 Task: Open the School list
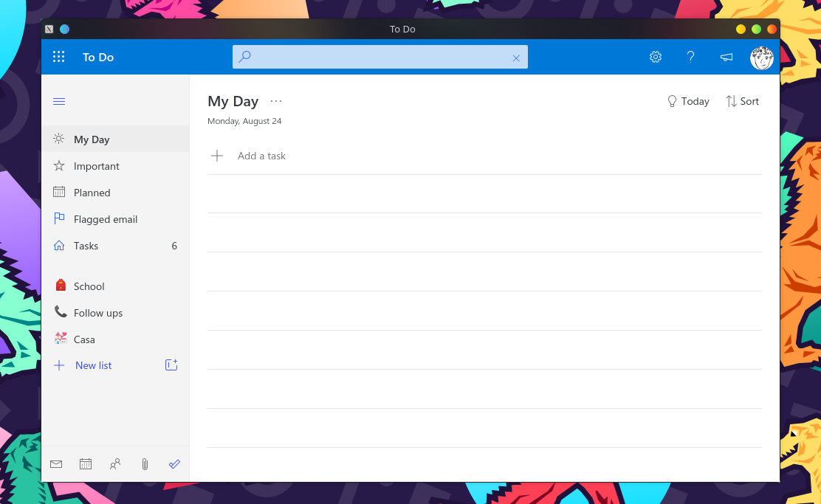click(89, 286)
